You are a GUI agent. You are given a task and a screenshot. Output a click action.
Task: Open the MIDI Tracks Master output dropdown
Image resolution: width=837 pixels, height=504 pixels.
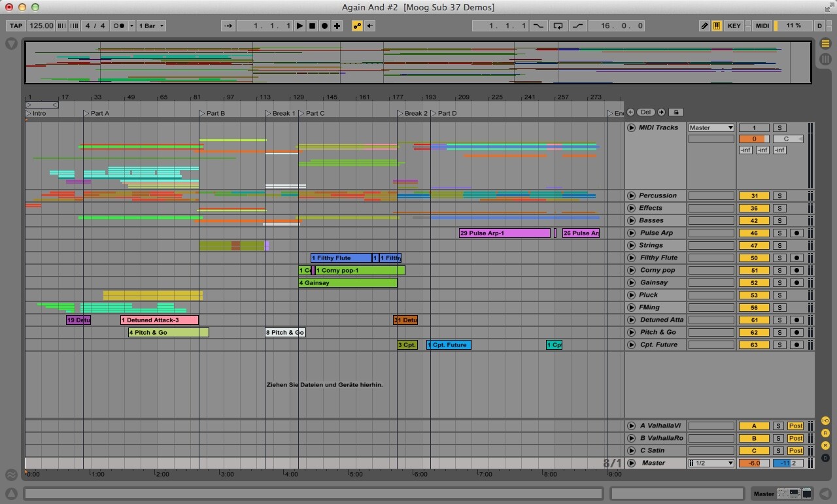click(x=711, y=128)
